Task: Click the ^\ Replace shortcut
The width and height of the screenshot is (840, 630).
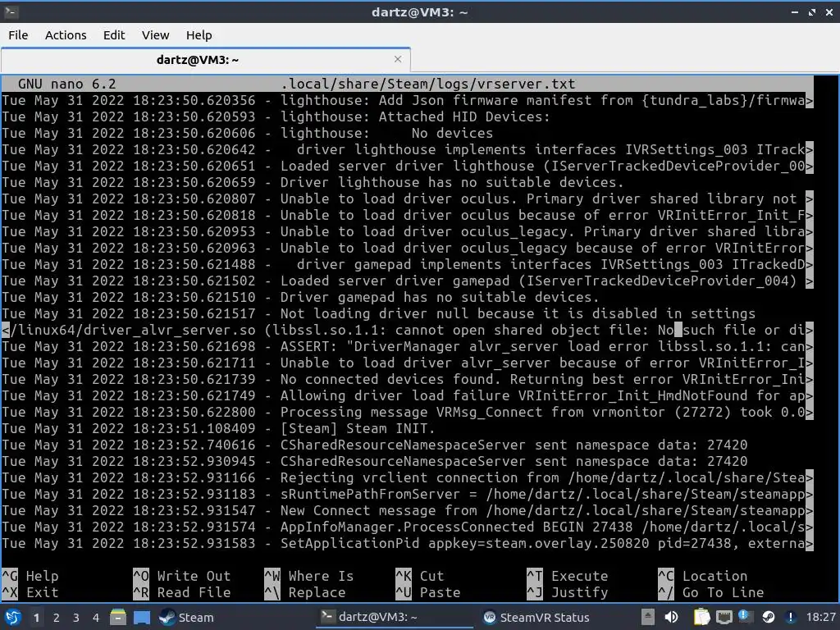Action: point(305,592)
